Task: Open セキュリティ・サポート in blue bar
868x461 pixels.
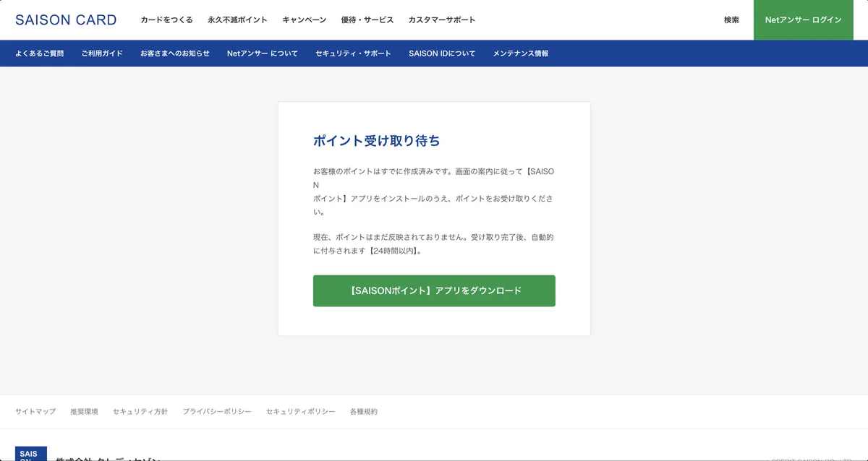Action: click(x=353, y=53)
